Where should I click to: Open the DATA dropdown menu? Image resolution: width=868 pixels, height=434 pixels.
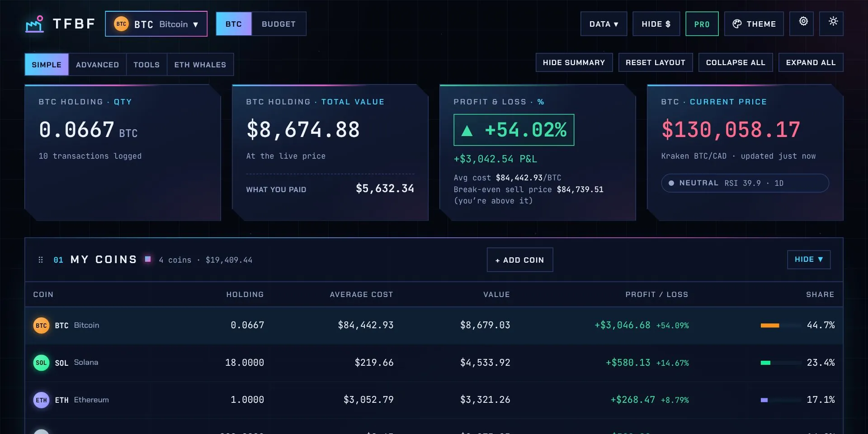[x=604, y=24]
